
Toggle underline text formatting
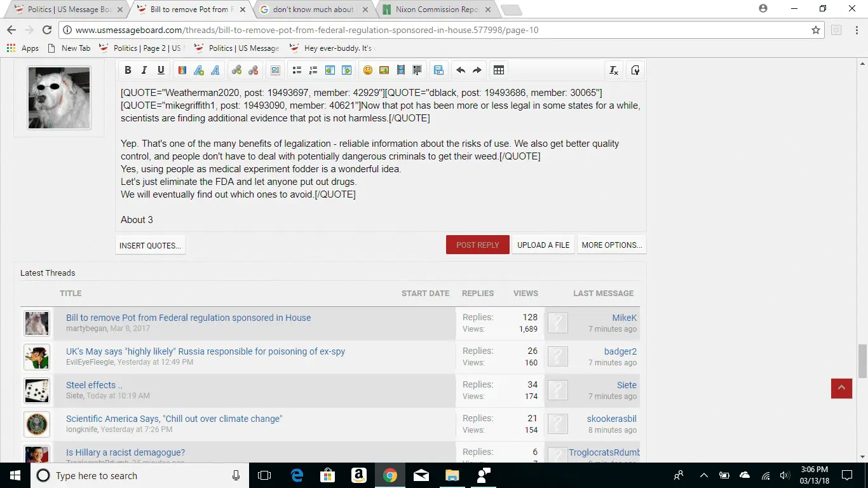click(x=161, y=71)
